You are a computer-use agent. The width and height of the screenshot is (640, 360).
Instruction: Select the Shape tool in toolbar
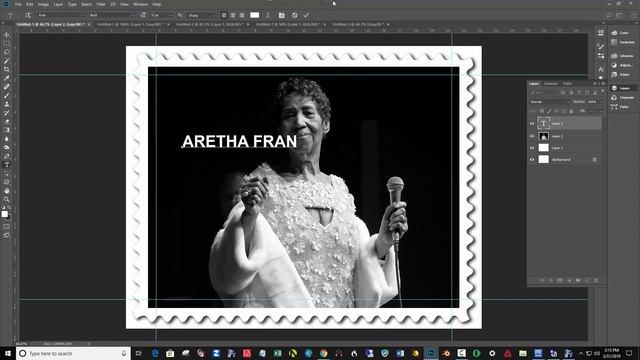pyautogui.click(x=7, y=182)
